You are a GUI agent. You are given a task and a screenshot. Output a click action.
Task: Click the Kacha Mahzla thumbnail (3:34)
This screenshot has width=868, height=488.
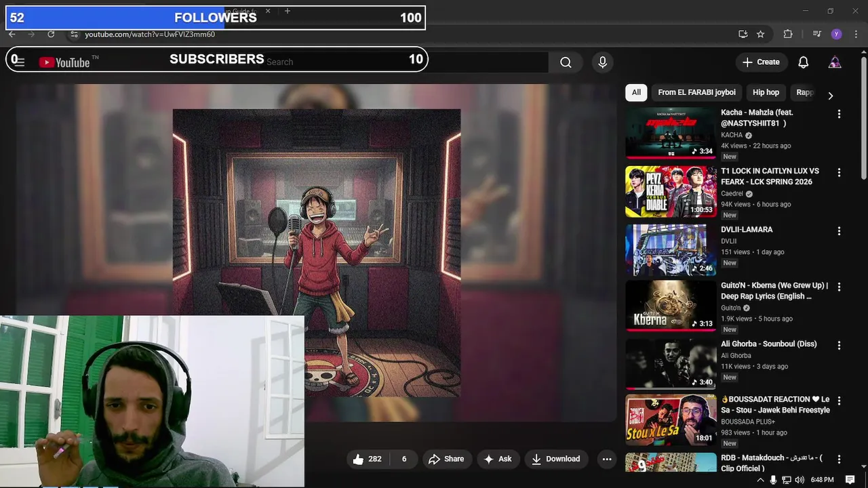671,133
